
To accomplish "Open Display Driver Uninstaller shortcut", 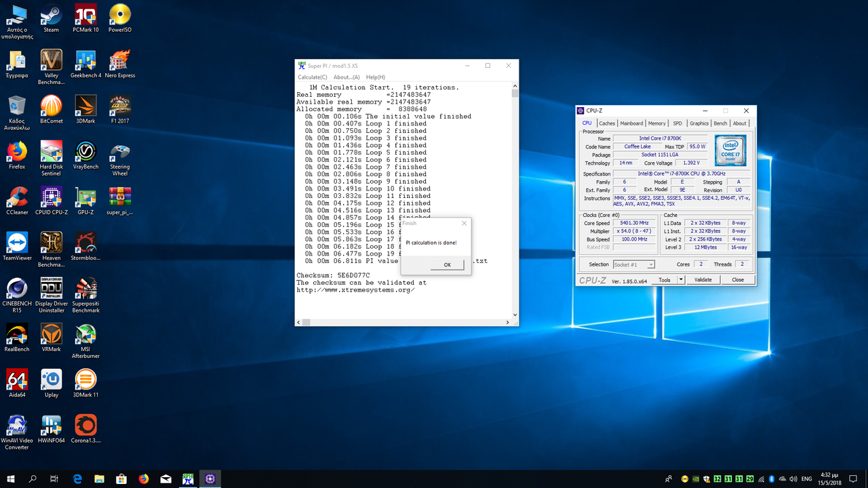I will coord(51,295).
